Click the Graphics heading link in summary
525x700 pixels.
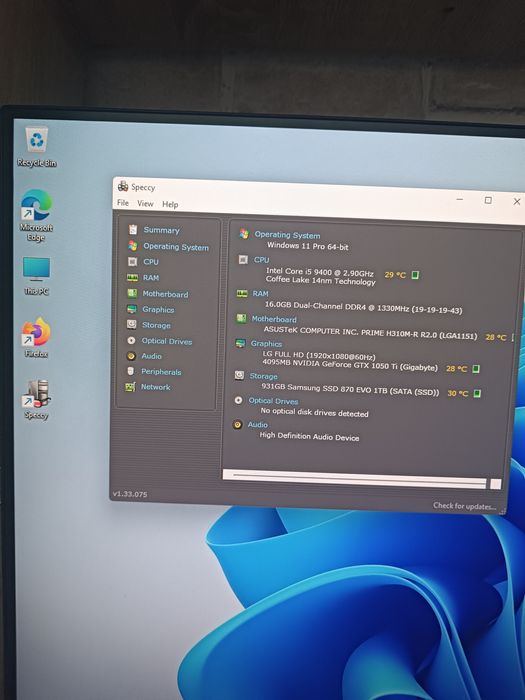coord(266,344)
